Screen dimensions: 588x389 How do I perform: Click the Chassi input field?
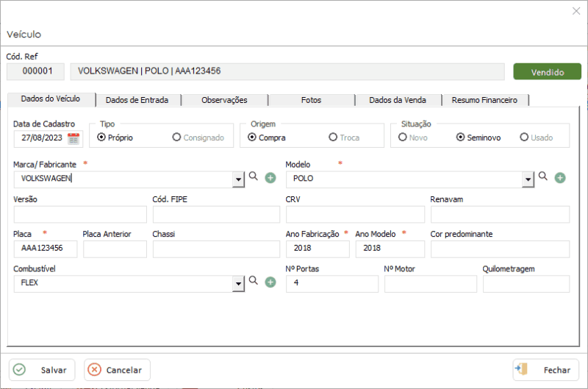pyautogui.click(x=216, y=249)
